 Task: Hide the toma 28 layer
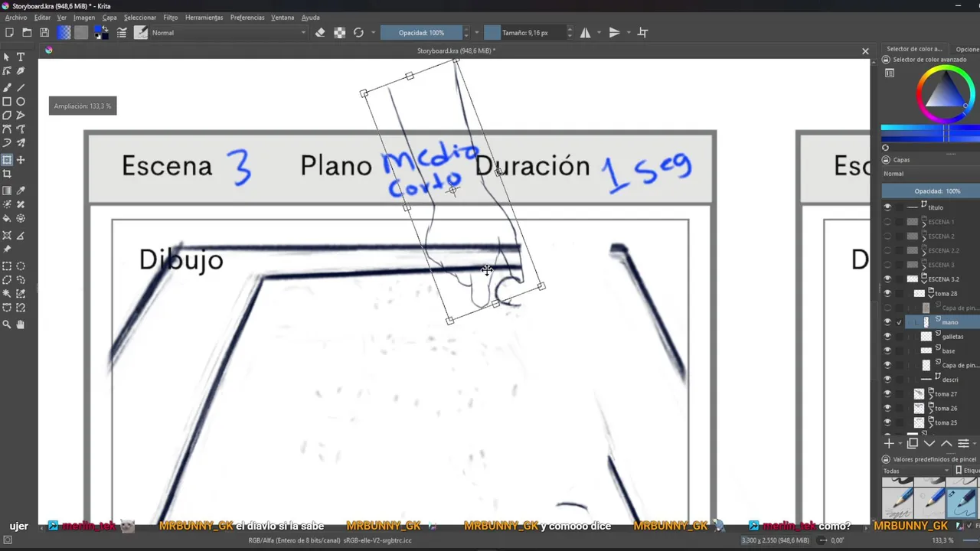[x=887, y=293]
